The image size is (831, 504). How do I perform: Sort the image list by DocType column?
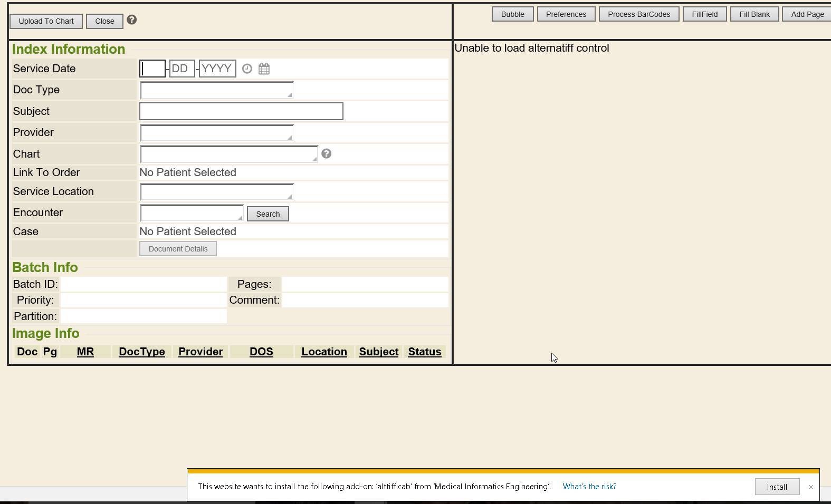tap(142, 352)
